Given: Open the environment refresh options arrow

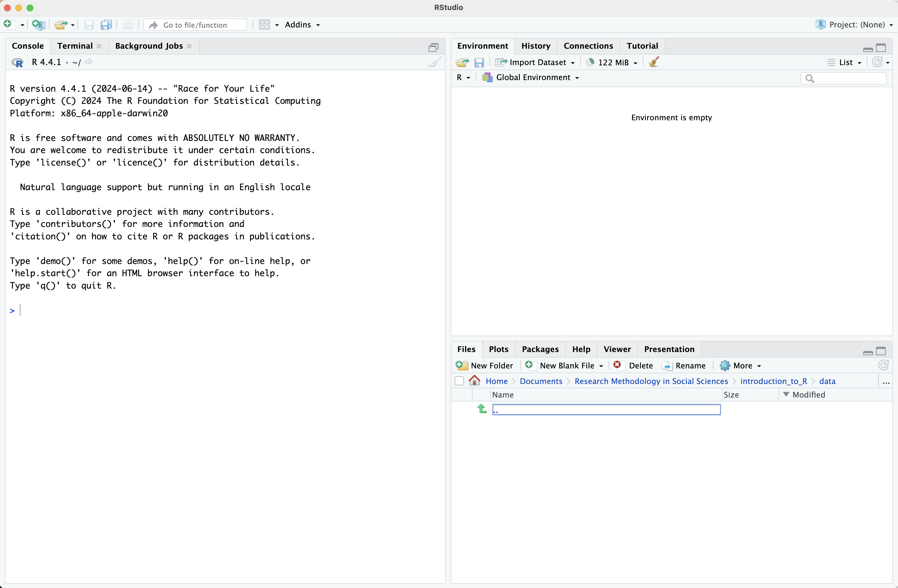Looking at the screenshot, I should pyautogui.click(x=888, y=63).
